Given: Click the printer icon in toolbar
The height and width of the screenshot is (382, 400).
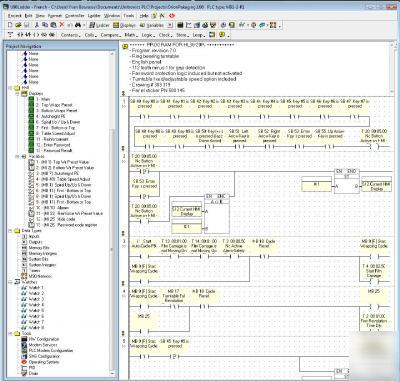Looking at the screenshot, I should click(205, 25).
